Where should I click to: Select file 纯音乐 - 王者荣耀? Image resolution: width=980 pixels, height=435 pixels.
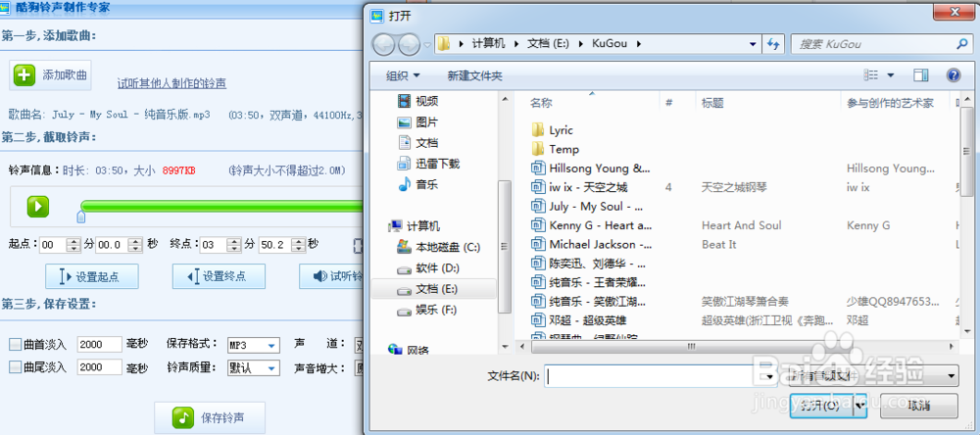tap(588, 282)
